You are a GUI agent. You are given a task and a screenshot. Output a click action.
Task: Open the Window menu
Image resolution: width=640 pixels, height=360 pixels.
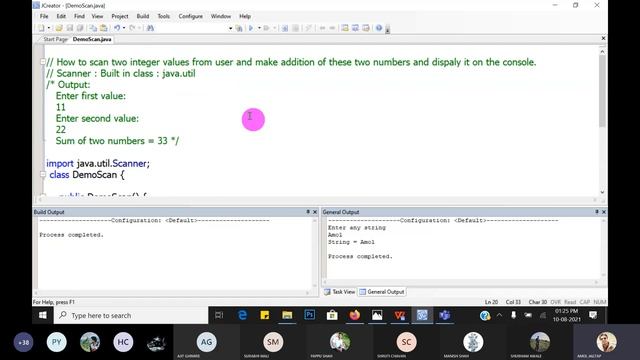(221, 16)
